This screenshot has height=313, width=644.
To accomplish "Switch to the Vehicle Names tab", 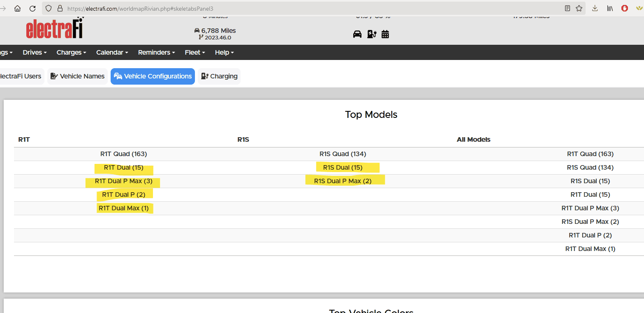I will 77,76.
